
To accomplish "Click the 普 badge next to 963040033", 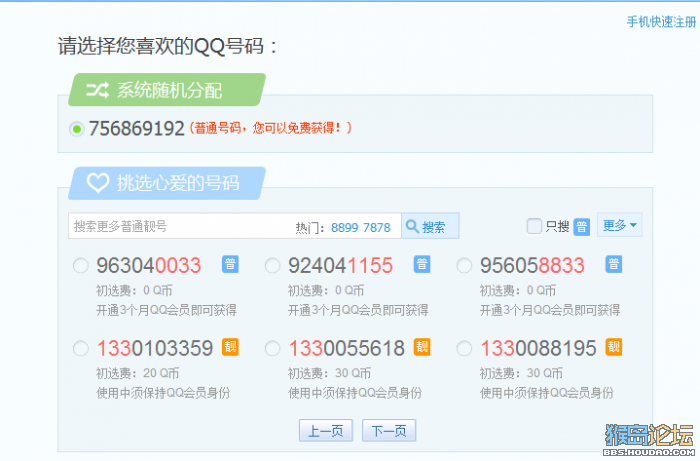I will click(230, 264).
